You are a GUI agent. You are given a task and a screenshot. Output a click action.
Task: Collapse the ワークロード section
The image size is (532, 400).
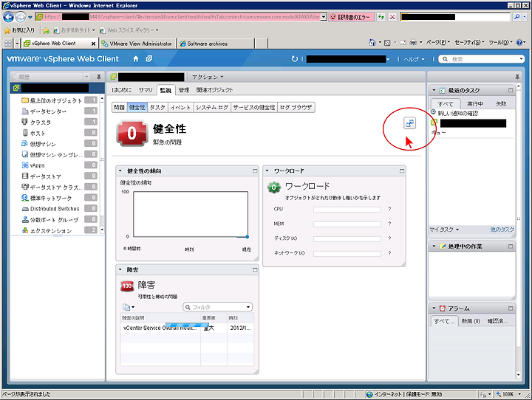pyautogui.click(x=267, y=170)
